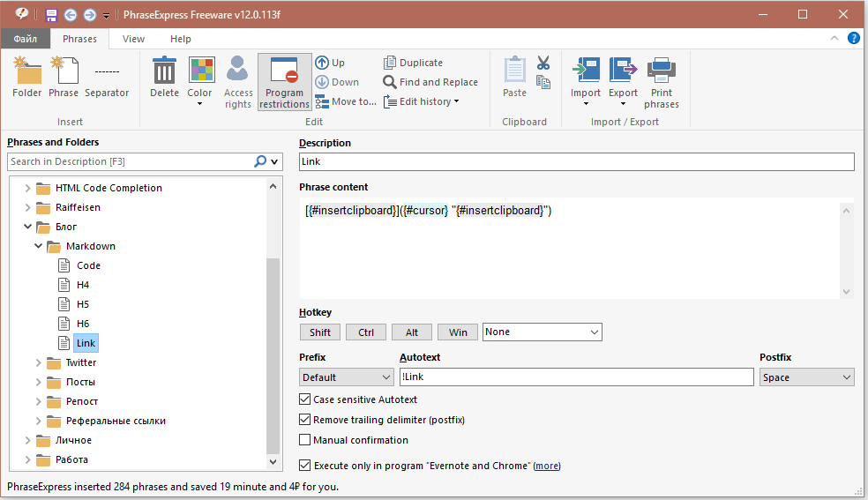
Task: Collapse the Markdown folder
Action: click(x=38, y=246)
